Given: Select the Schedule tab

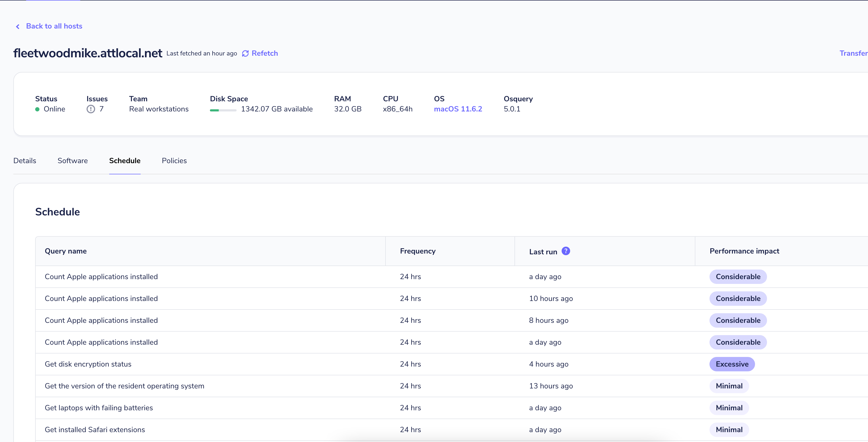Looking at the screenshot, I should (125, 161).
